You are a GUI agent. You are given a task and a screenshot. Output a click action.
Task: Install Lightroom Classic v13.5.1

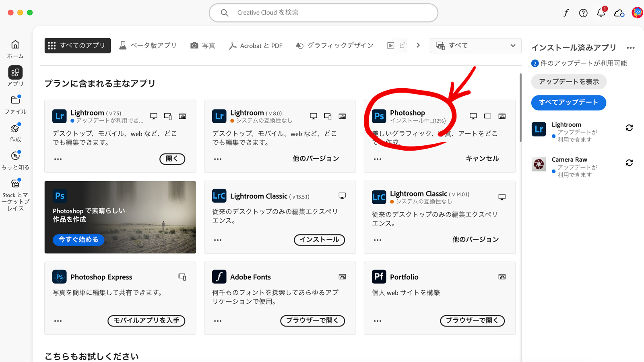[319, 240]
